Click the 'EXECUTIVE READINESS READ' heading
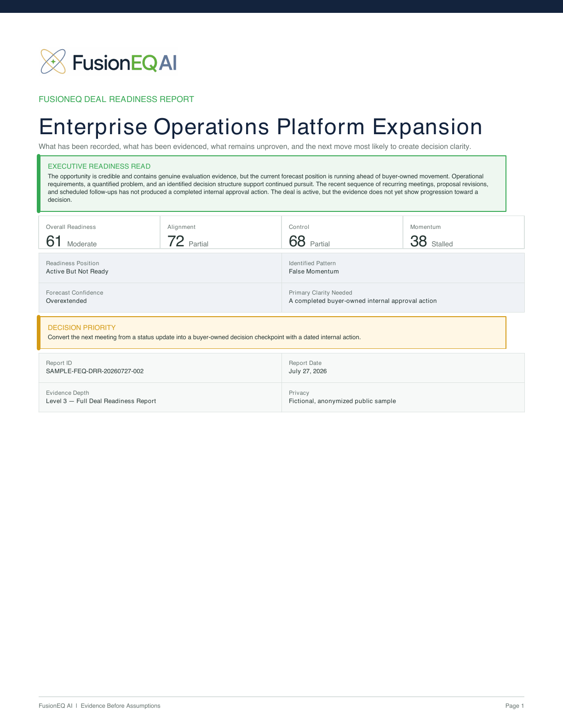Viewport: 563px width, 728px height. (x=99, y=166)
